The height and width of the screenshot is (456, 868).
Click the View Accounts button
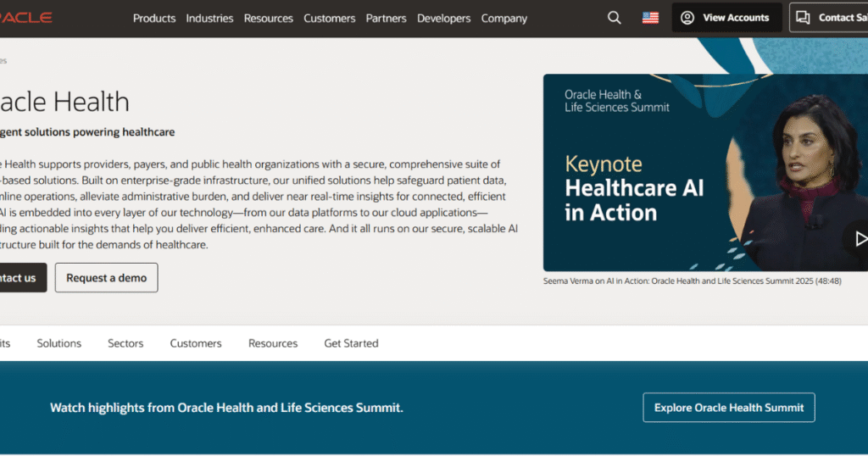pos(726,18)
